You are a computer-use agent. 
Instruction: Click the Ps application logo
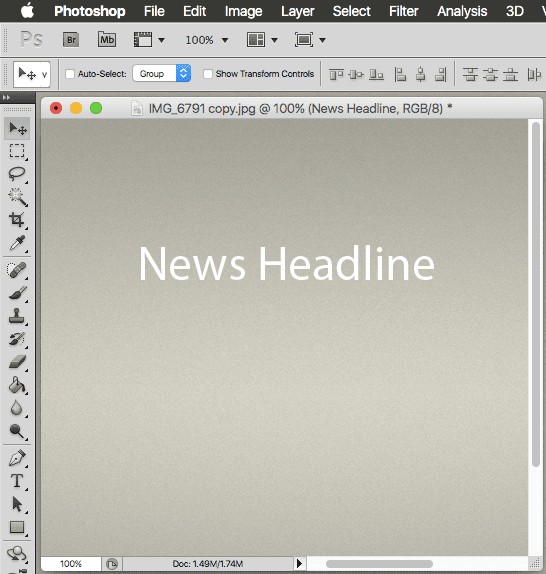point(31,40)
